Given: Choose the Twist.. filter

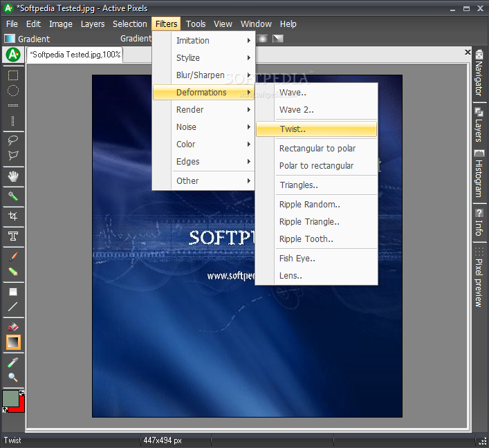Looking at the screenshot, I should [x=316, y=129].
